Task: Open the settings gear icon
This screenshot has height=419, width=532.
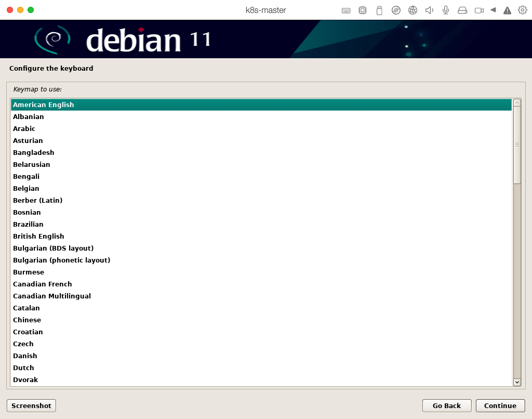Action: coord(523,10)
